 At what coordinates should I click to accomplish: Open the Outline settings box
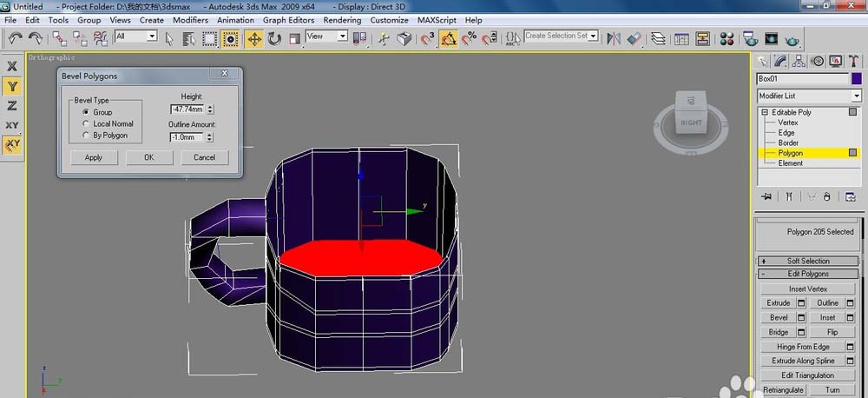point(851,303)
